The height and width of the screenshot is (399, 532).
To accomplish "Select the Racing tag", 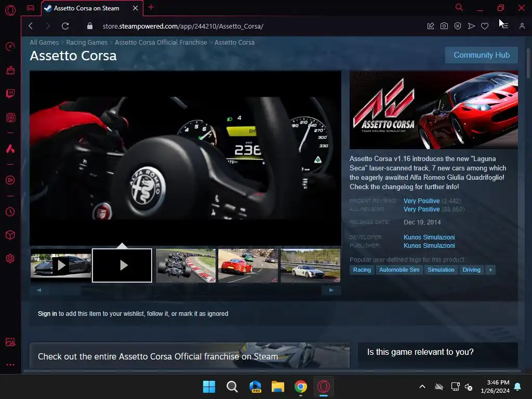I will [x=362, y=270].
